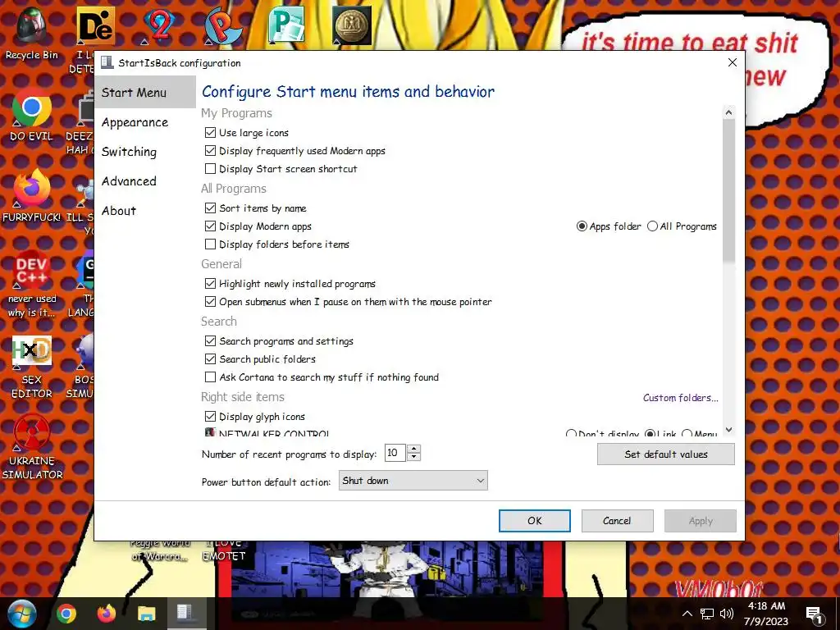Click the settings list scrollbar thumb
This screenshot has height=630, width=840.
pyautogui.click(x=728, y=190)
